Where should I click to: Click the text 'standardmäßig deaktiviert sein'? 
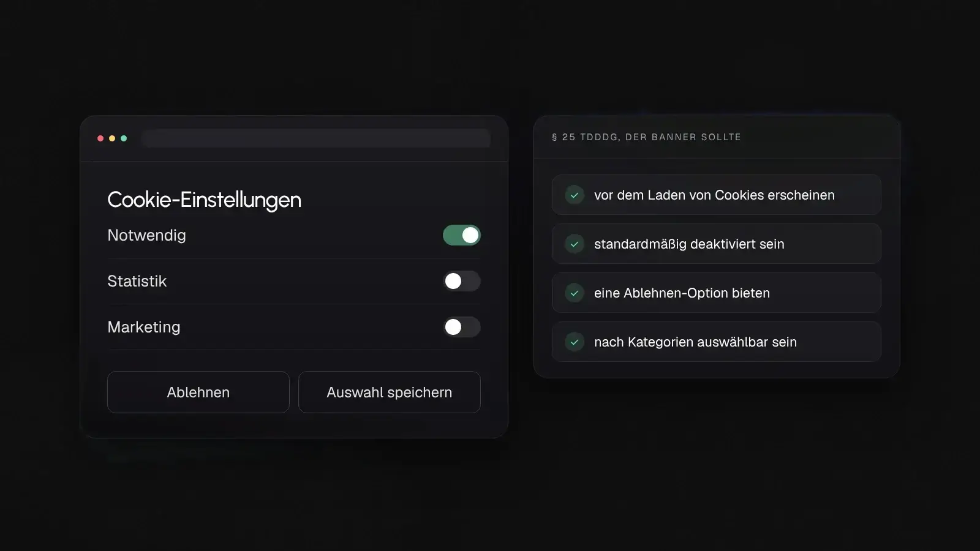[x=689, y=244]
